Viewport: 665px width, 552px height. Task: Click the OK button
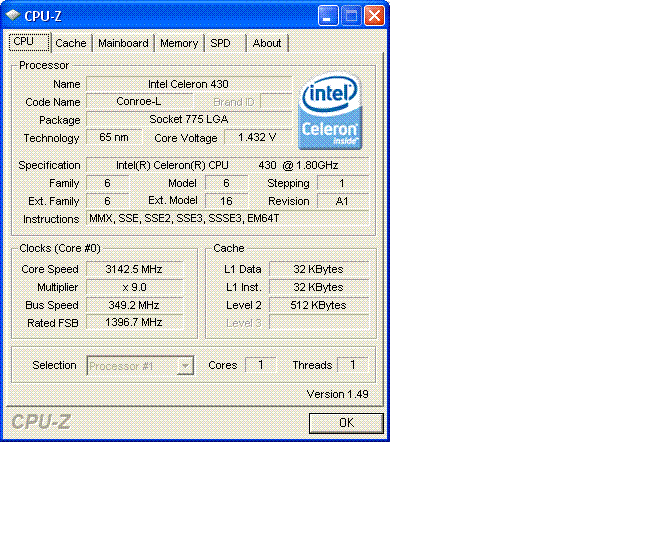tap(346, 423)
